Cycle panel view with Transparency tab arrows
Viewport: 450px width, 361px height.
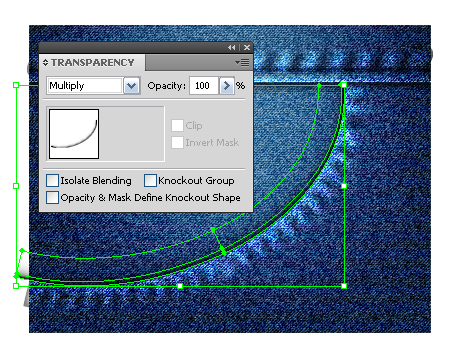(x=46, y=62)
